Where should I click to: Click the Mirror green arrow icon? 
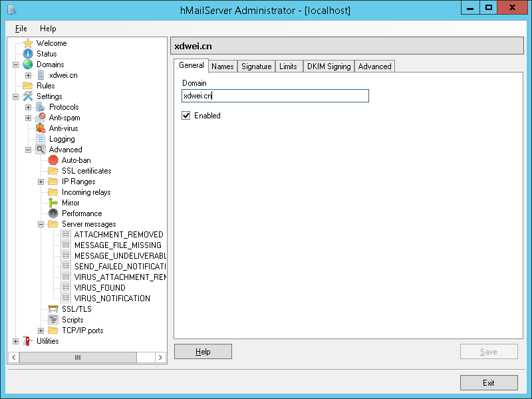tap(53, 203)
